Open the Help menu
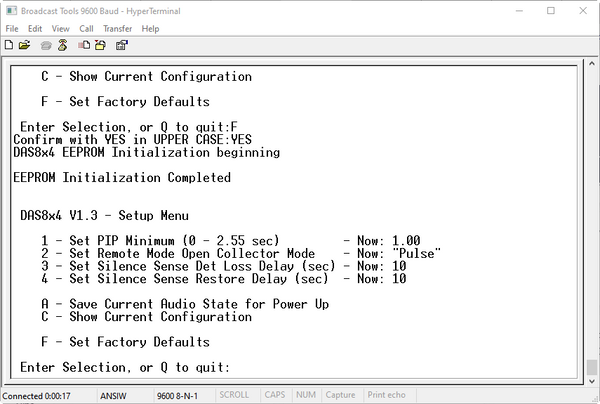This screenshot has width=600, height=404. [x=150, y=29]
